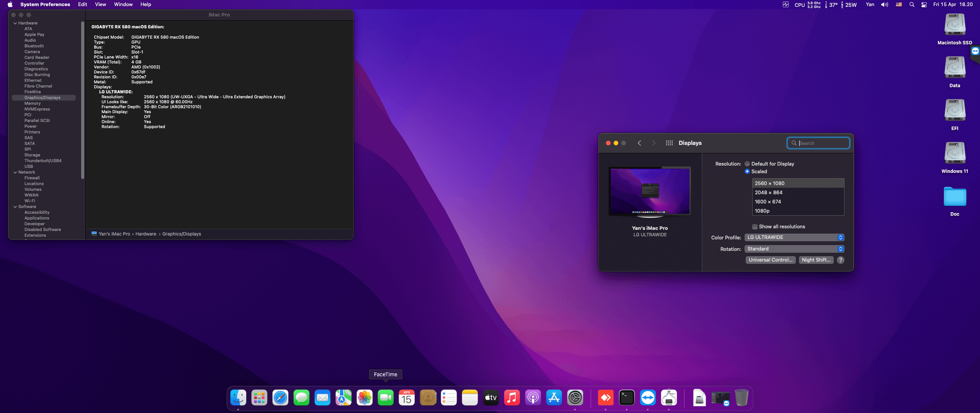The height and width of the screenshot is (413, 980).
Task: Open the volume control in the menu bar
Action: click(885, 5)
